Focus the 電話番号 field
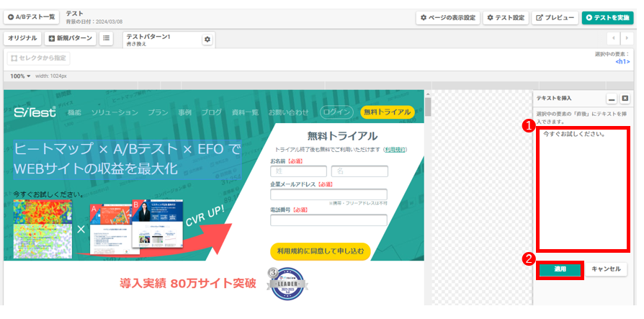 coord(328,220)
